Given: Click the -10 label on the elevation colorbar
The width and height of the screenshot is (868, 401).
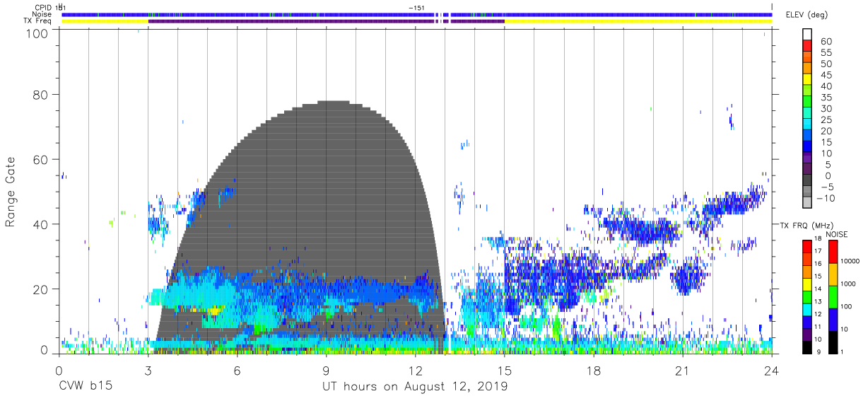Looking at the screenshot, I should 824,198.
